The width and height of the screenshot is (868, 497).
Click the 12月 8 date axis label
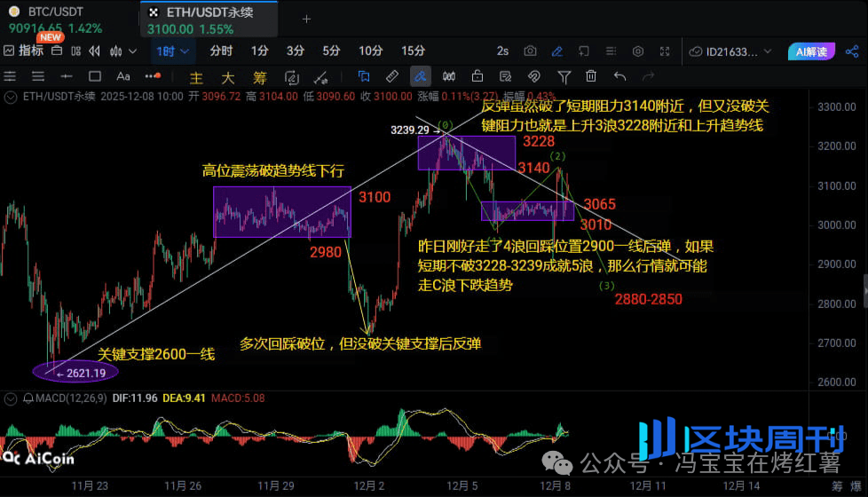(x=555, y=486)
